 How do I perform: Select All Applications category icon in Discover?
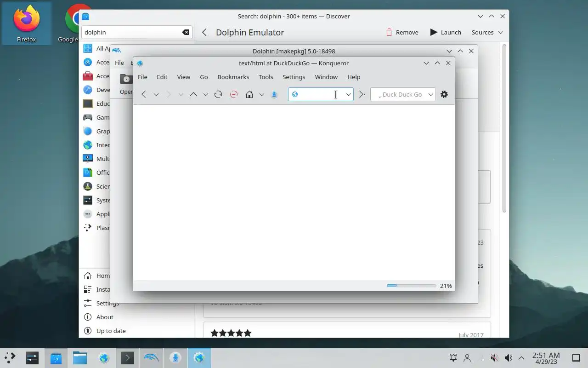click(88, 48)
